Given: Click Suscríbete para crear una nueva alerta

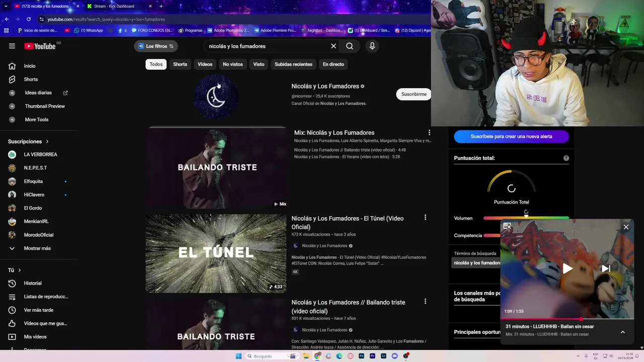Looking at the screenshot, I should click(x=511, y=136).
